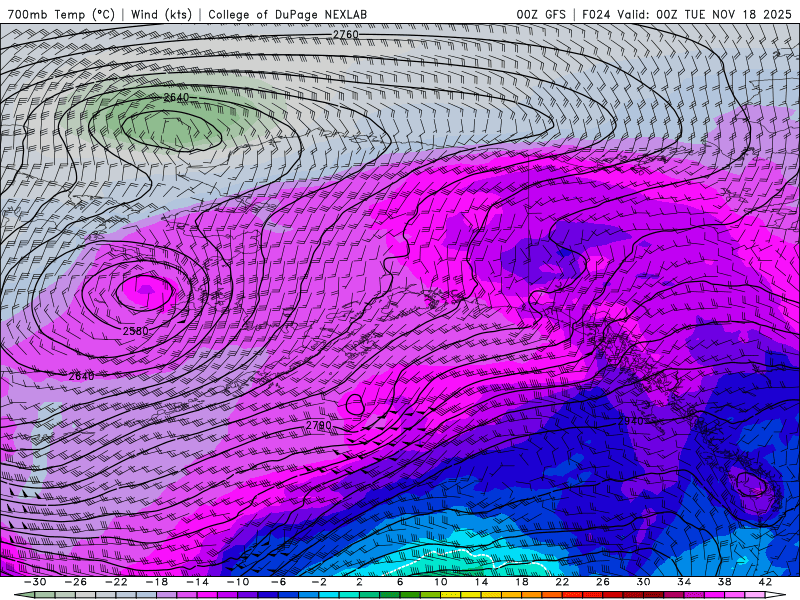Click the positive 2 colorbar tick label
This screenshot has height=600, width=800.
pyautogui.click(x=359, y=582)
